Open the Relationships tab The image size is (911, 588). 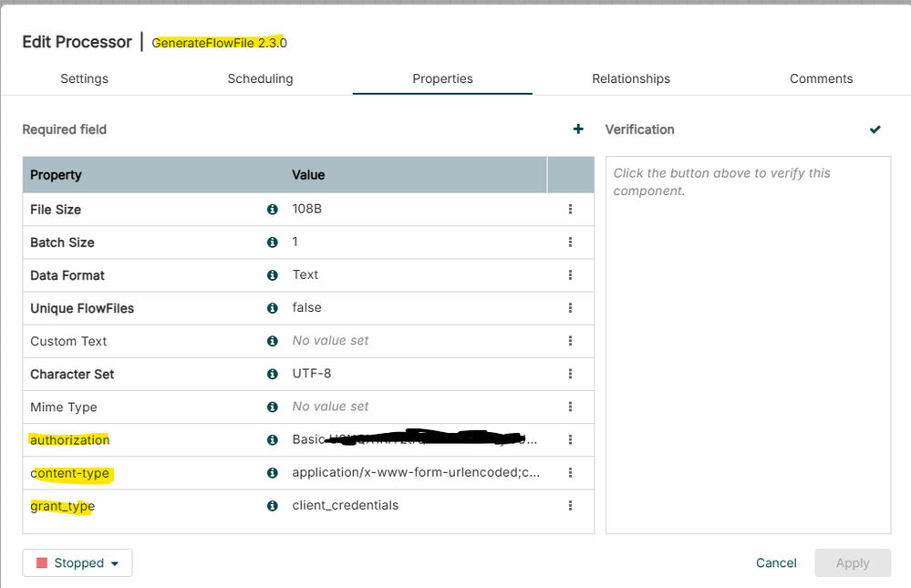pos(631,78)
